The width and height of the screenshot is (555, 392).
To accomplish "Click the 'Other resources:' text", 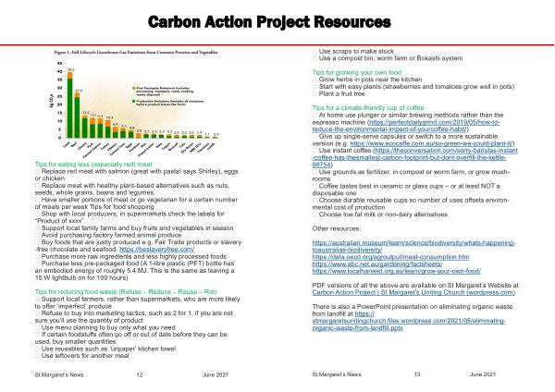I will (337, 228).
